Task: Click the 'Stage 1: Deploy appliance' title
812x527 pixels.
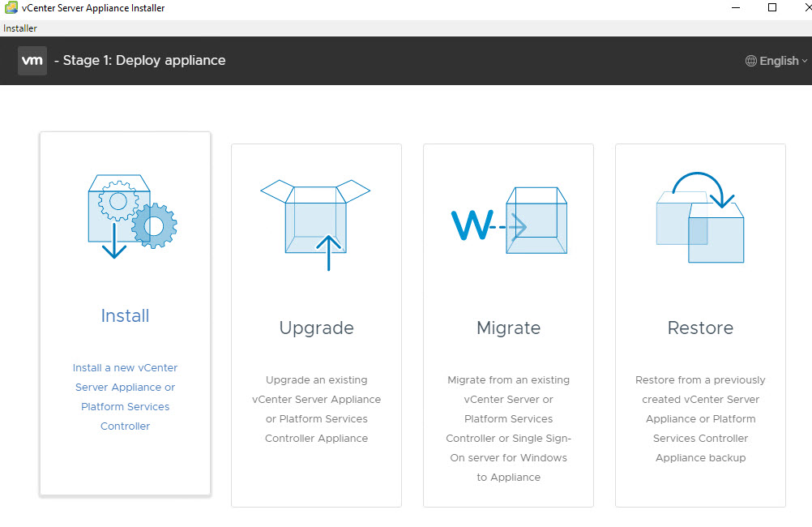Action: click(x=139, y=61)
